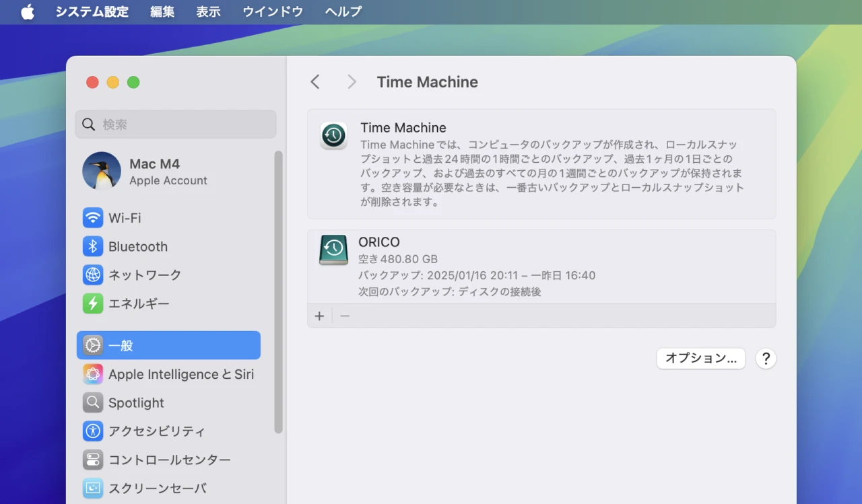The height and width of the screenshot is (504, 862).
Task: Remove the disk with minus button
Action: [x=345, y=316]
